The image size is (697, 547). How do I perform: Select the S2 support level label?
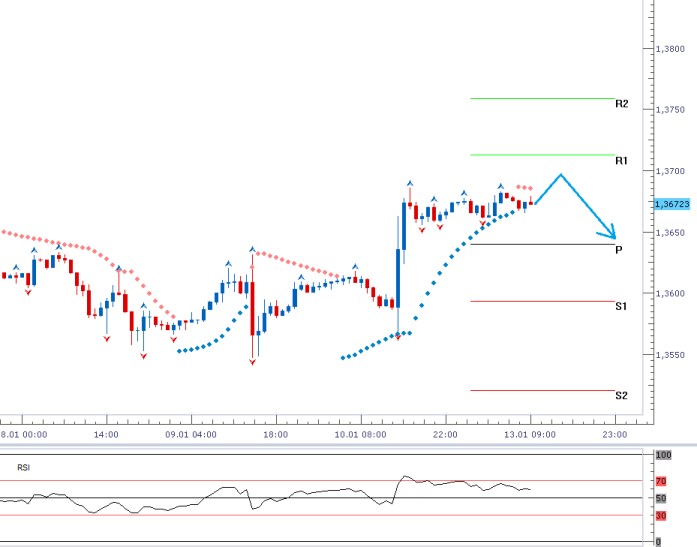click(x=621, y=395)
